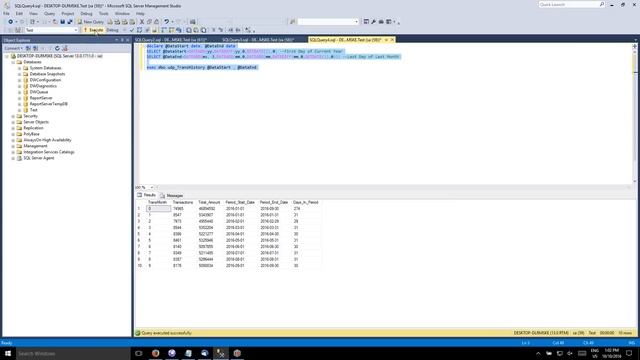Expand the DWConfiguration database
640x360 pixels.
pos(19,80)
